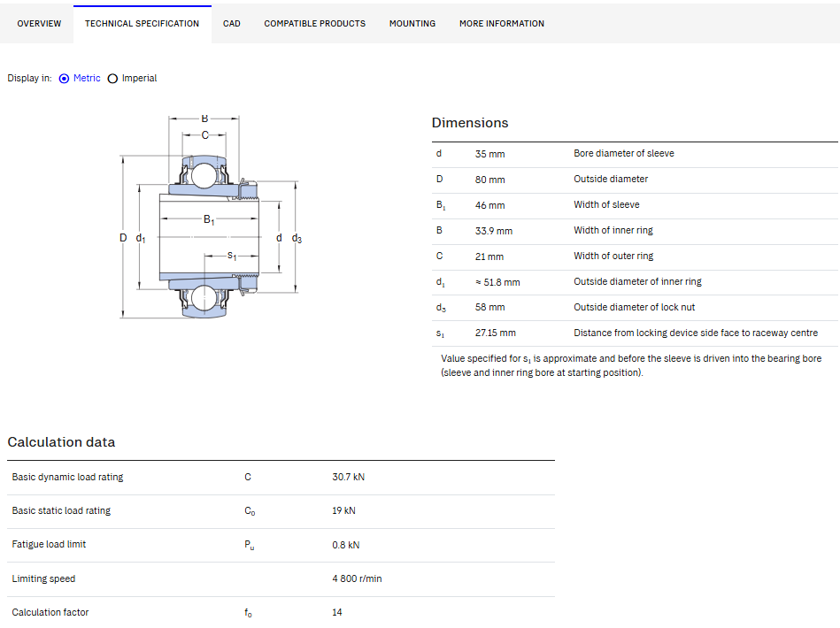This screenshot has width=840, height=628.
Task: Click the '27.15 mm' s1 value
Action: point(495,333)
